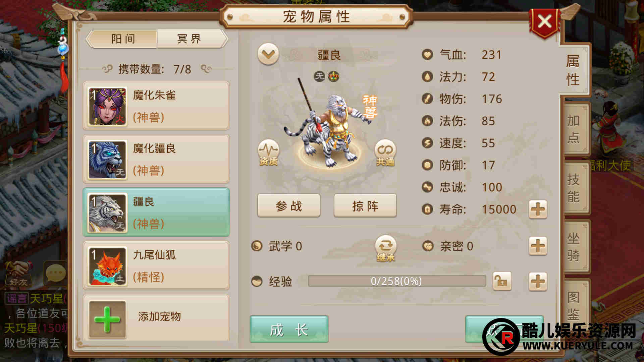Viewport: 644px width, 362px height.
Task: Click the experience progress bar
Action: (397, 281)
